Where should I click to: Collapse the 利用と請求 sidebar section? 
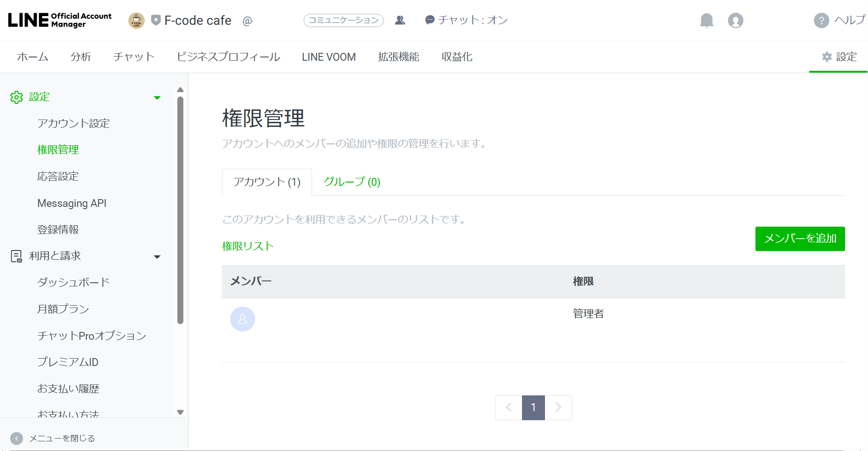(x=157, y=257)
